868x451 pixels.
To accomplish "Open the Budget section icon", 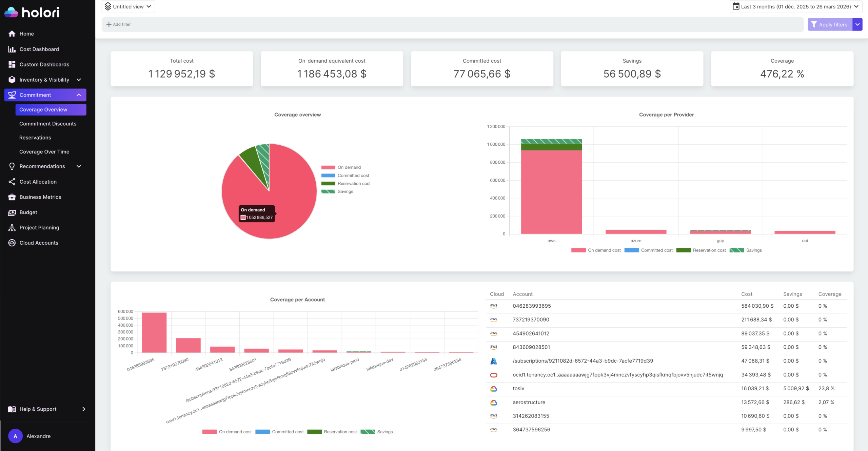I will tap(12, 212).
